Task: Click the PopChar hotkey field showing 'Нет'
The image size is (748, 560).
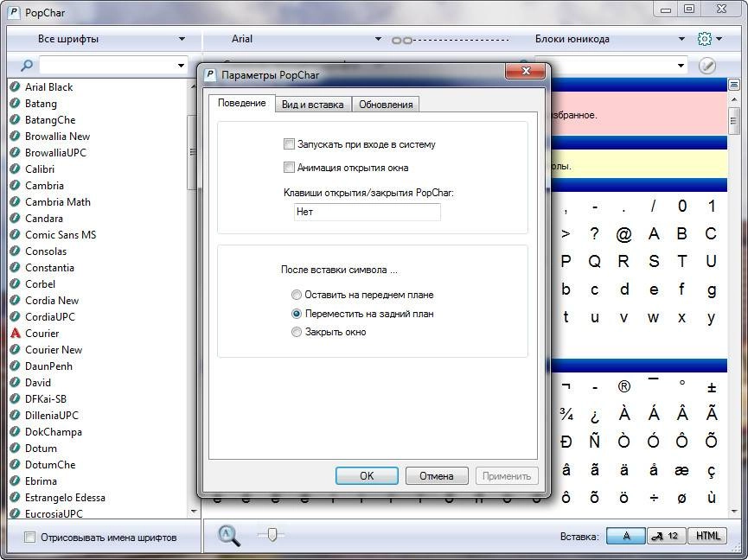Action: 367,212
